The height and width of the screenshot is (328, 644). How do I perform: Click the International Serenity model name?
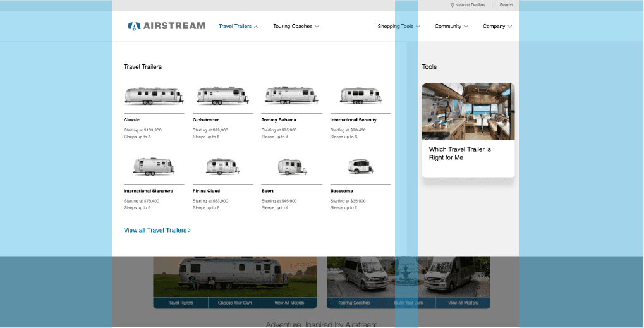coord(354,120)
